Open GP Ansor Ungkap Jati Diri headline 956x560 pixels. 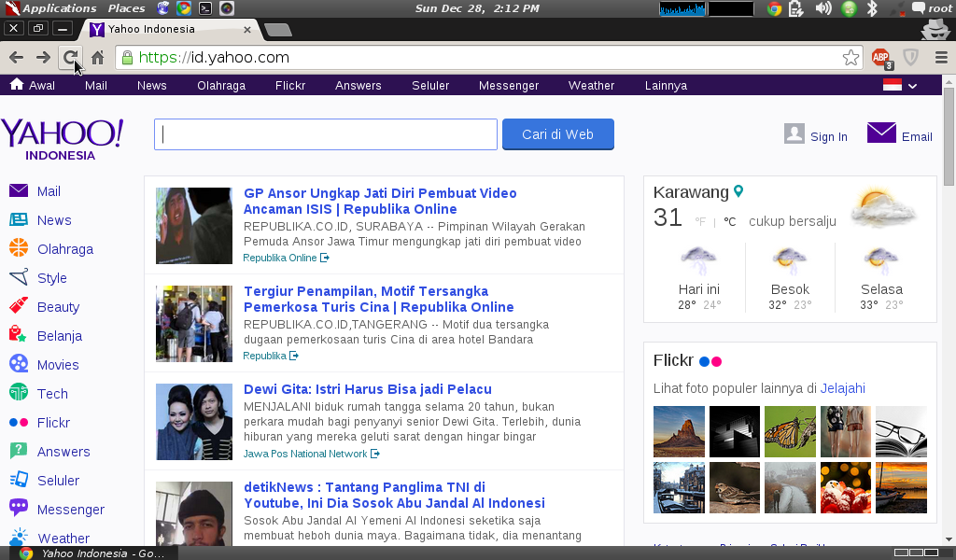pyautogui.click(x=380, y=201)
